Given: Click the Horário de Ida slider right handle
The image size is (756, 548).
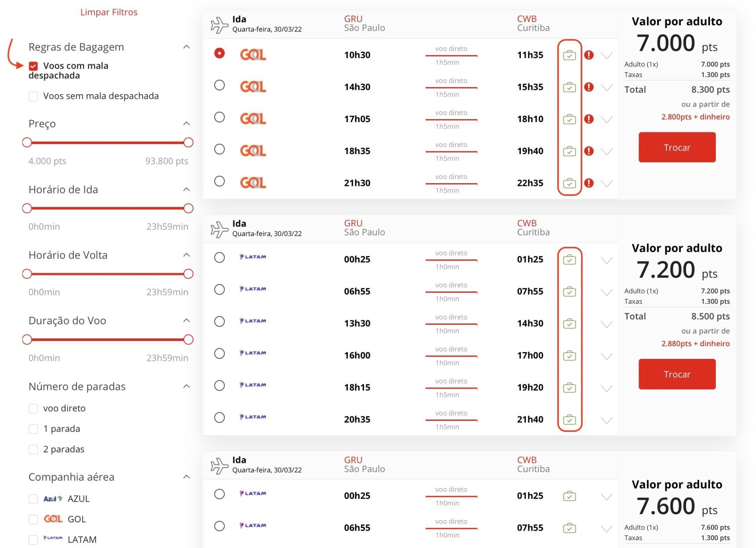Looking at the screenshot, I should [x=189, y=208].
